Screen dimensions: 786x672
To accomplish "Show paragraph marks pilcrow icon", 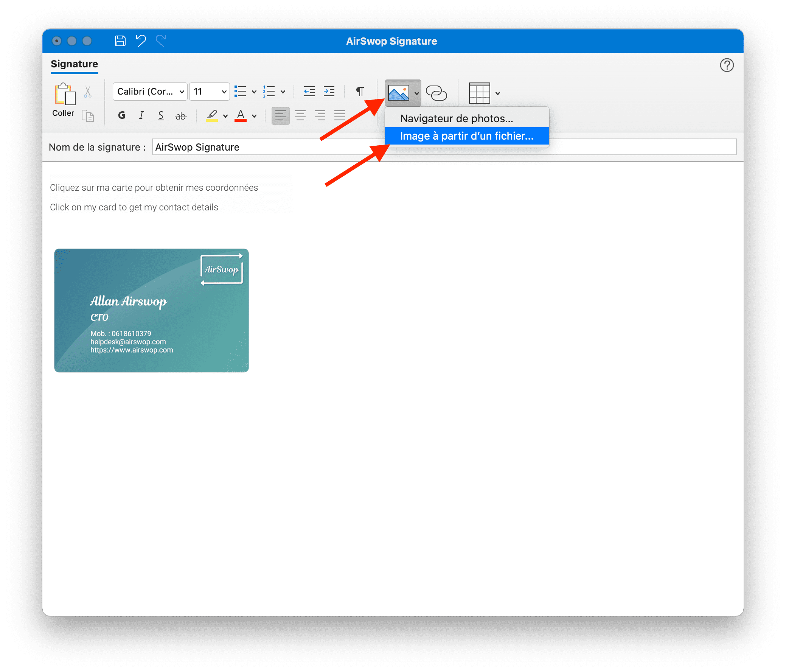I will (x=360, y=92).
